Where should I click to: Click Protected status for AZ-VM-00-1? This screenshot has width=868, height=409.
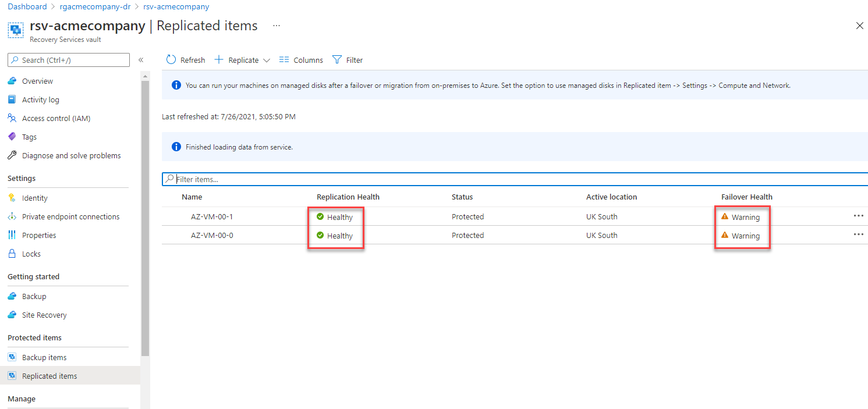point(467,216)
